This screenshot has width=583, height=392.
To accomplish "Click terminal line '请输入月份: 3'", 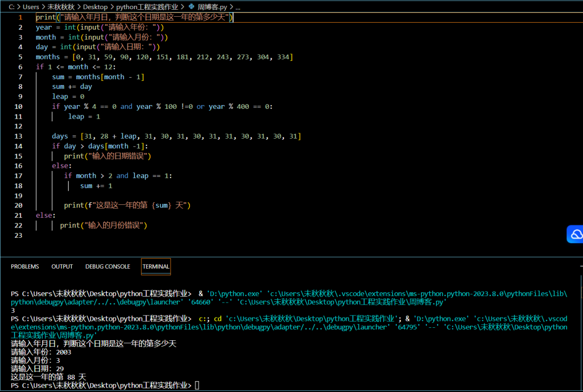I will click(35, 360).
